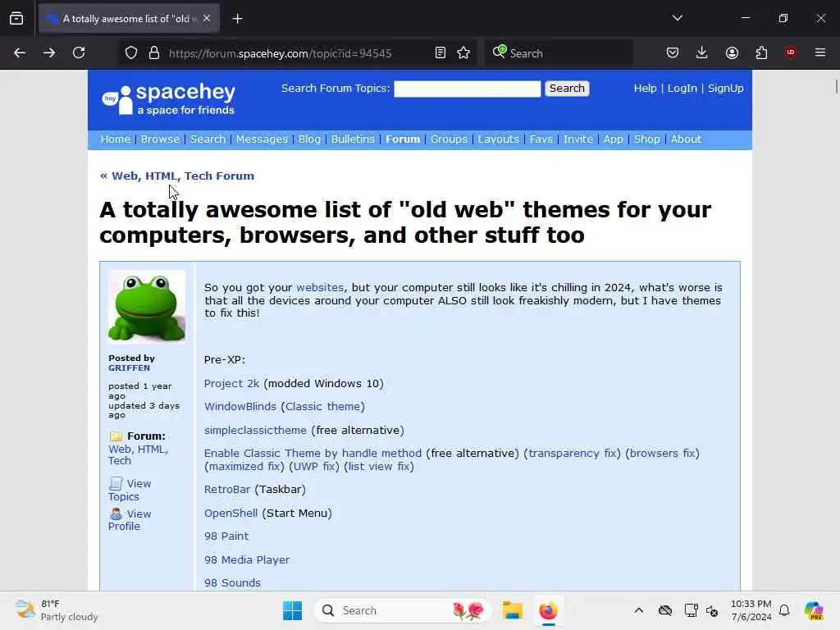Open the Copilot icon in taskbar

[x=814, y=610]
